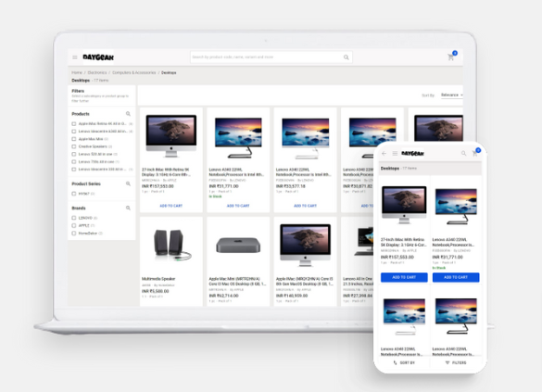Viewport: 542px width, 392px height.
Task: Add the INR 33,577 Lenovo A340 to cart
Action: pyautogui.click(x=305, y=206)
